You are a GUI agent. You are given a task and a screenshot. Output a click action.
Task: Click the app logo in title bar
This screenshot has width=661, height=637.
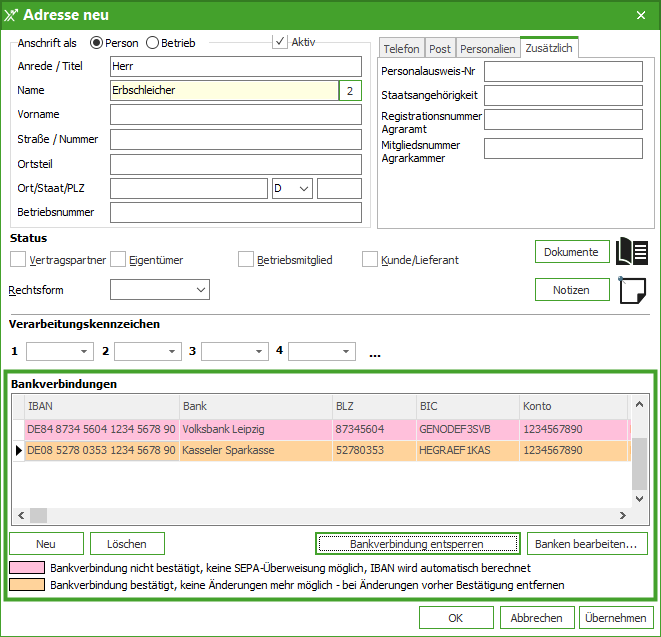click(12, 15)
